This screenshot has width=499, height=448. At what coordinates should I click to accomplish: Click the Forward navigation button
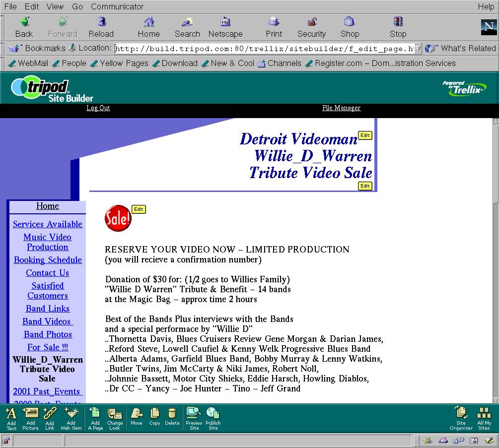(x=63, y=27)
